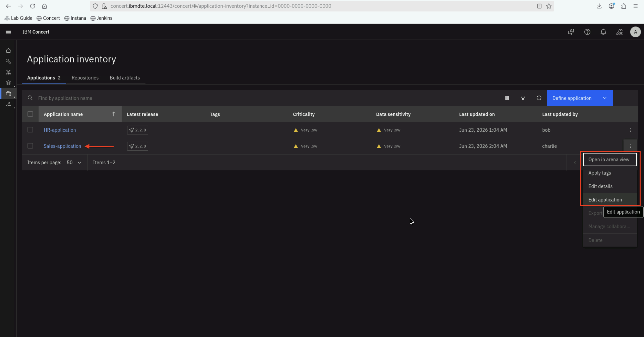Click the notifications bell icon
The image size is (644, 337).
[x=603, y=32]
